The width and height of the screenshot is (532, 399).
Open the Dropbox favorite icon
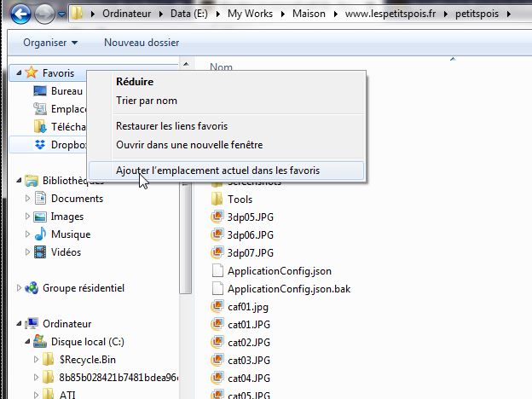point(40,145)
